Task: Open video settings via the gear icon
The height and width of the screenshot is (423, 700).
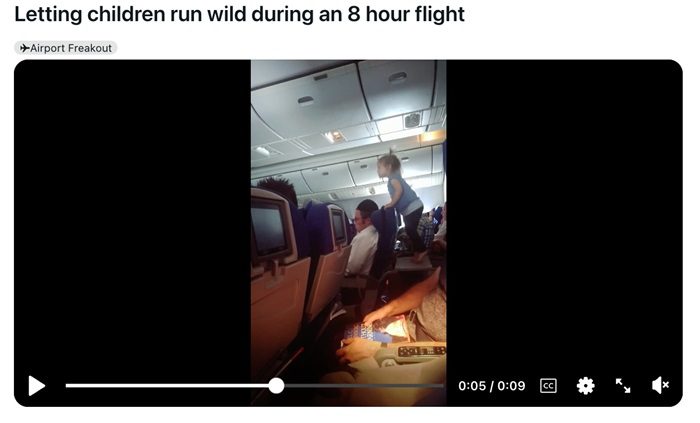Action: [585, 386]
